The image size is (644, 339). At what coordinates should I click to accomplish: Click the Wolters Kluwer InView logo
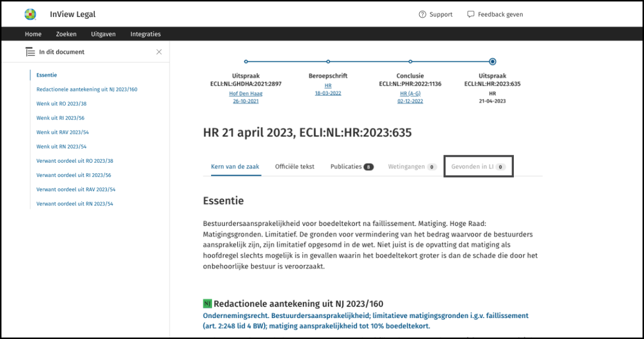coord(30,15)
